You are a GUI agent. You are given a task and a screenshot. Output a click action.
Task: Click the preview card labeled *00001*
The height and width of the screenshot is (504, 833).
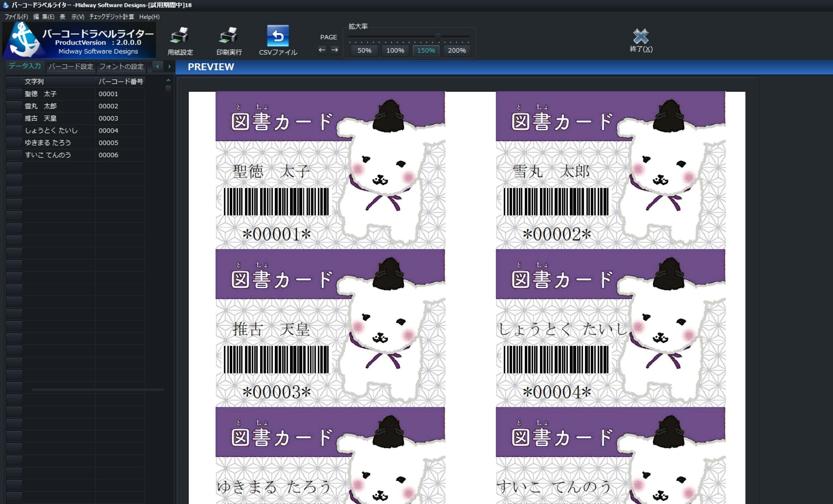[330, 170]
